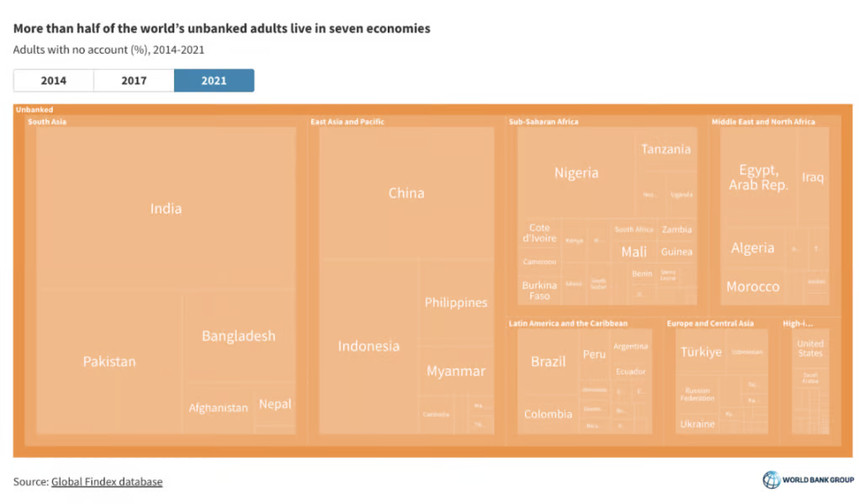Select the China treemap tile
The width and height of the screenshot is (859, 504).
click(x=406, y=194)
